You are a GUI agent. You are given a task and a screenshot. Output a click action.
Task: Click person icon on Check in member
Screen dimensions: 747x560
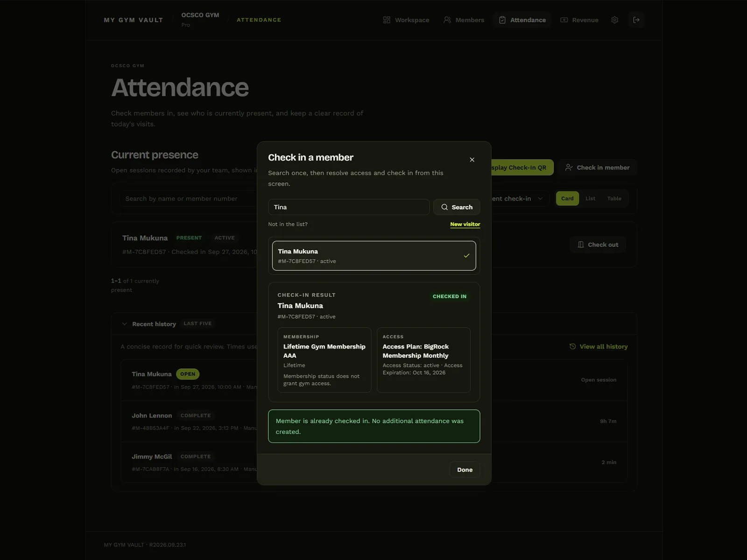569,168
